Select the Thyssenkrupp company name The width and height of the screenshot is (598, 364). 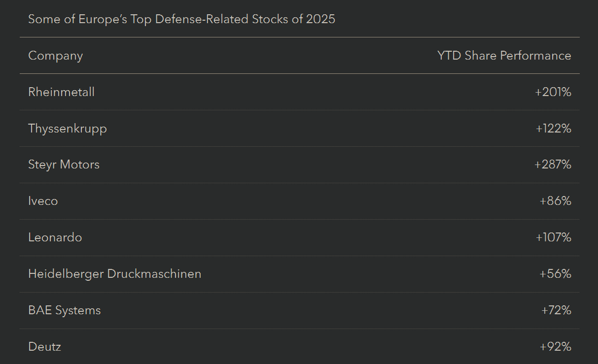(68, 129)
